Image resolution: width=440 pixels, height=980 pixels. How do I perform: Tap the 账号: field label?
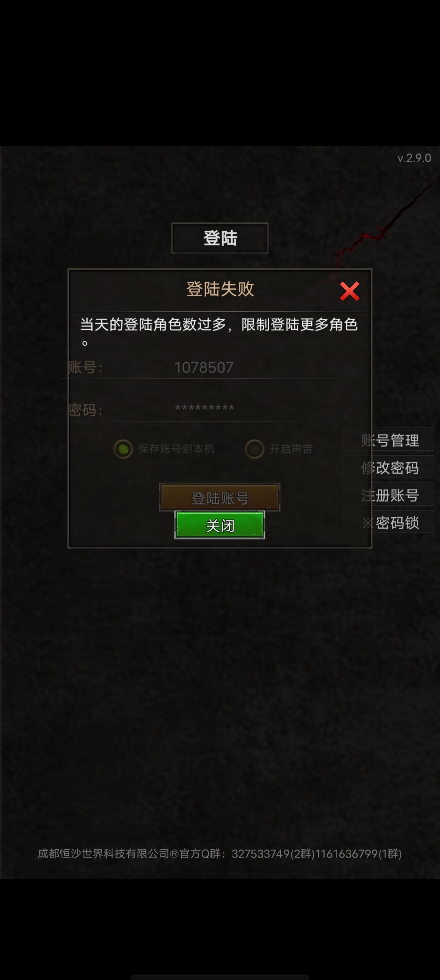pos(85,367)
